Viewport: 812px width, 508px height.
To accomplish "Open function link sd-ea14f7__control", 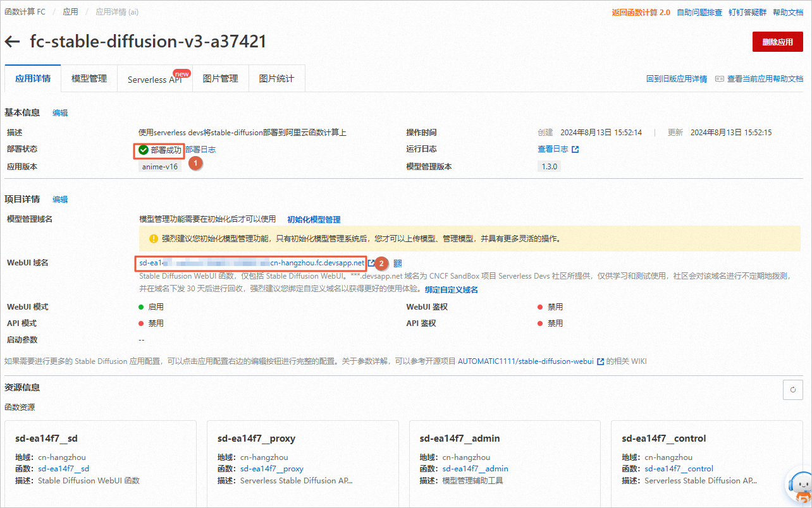I will pyautogui.click(x=679, y=469).
